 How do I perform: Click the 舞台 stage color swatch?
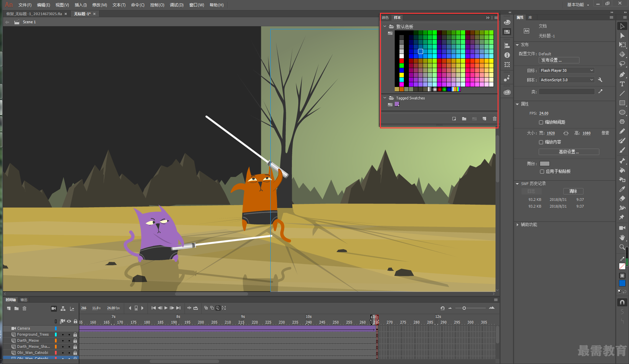[x=545, y=164]
